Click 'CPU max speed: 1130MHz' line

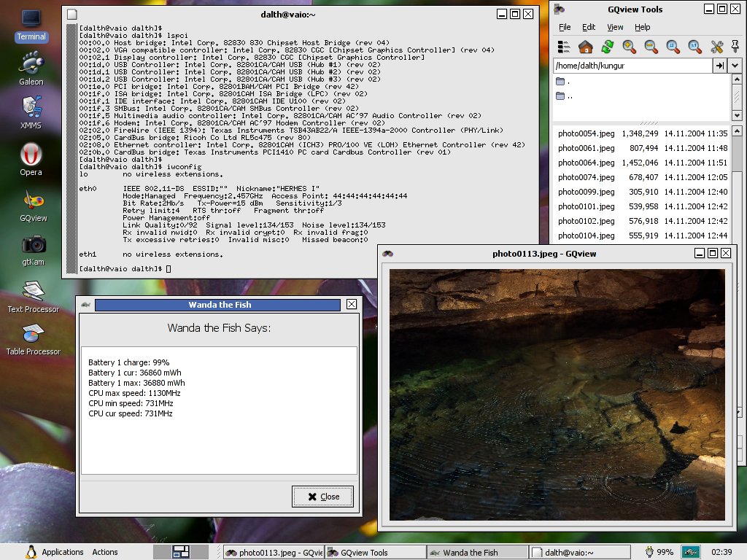[134, 393]
